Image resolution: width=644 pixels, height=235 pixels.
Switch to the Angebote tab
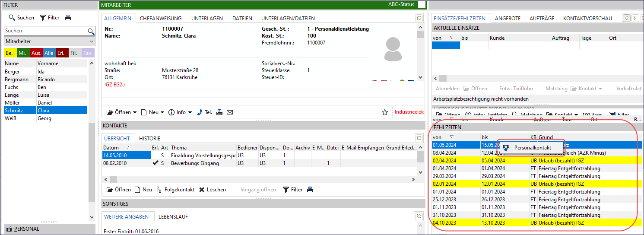[x=508, y=19]
